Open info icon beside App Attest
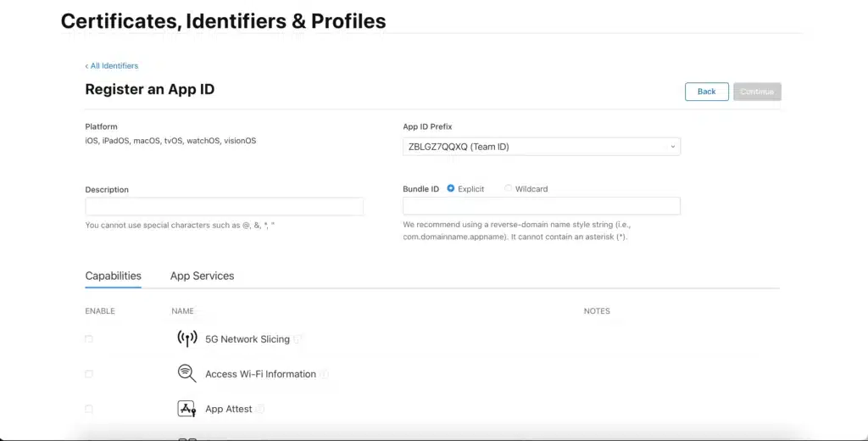This screenshot has height=441, width=868. click(260, 409)
